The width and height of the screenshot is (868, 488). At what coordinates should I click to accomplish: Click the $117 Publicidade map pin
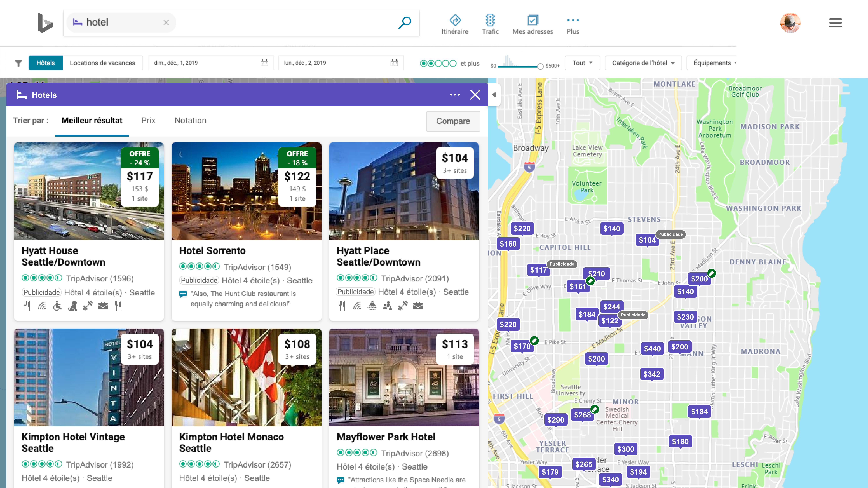[x=539, y=270]
